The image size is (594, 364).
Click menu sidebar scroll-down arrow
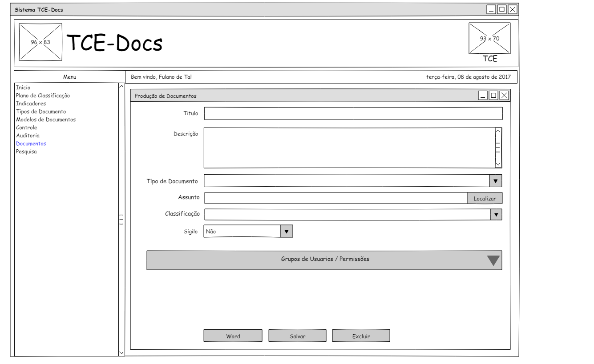121,352
